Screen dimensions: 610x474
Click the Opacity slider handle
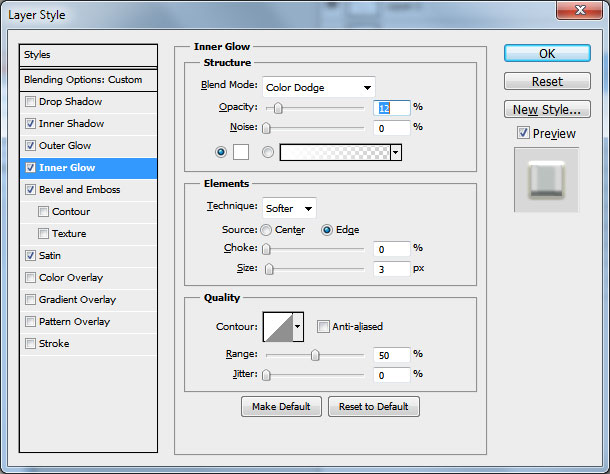pos(278,108)
